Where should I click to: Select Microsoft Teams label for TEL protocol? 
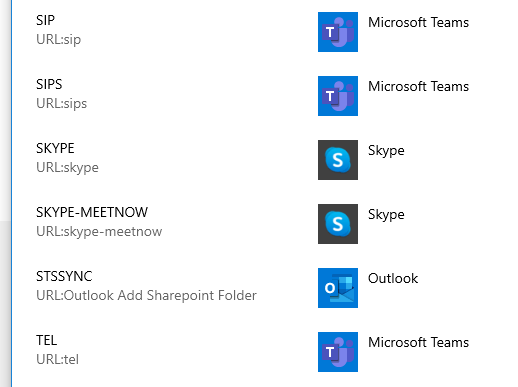point(418,342)
